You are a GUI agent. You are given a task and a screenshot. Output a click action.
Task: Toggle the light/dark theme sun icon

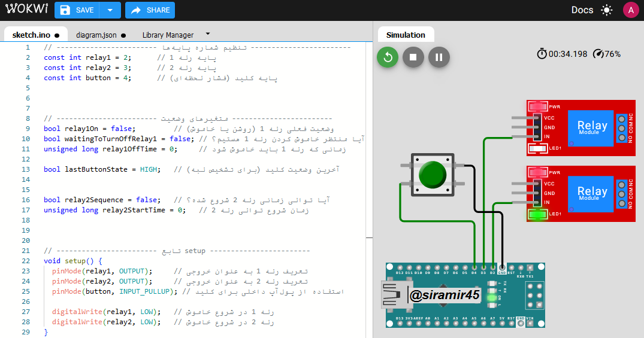[x=607, y=10]
